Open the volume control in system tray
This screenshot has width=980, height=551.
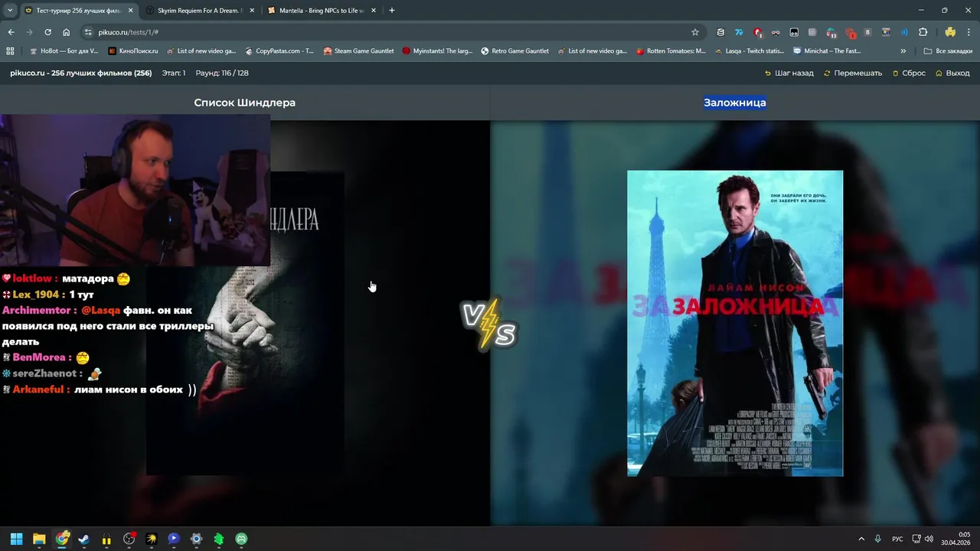point(929,539)
